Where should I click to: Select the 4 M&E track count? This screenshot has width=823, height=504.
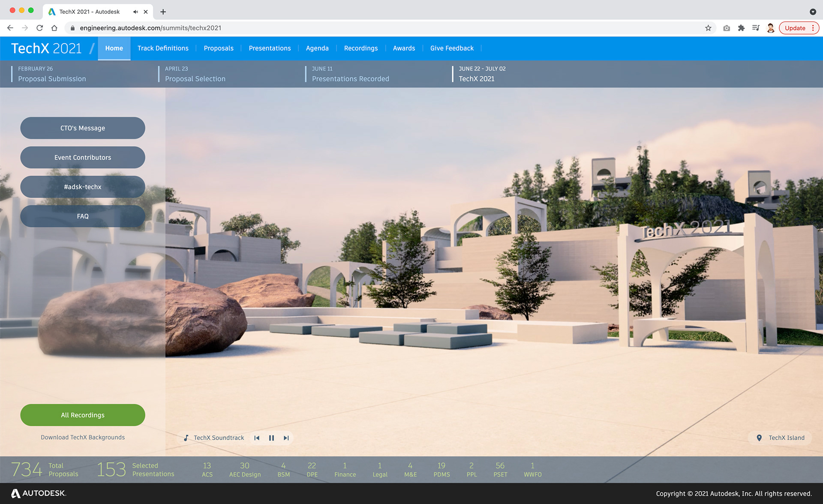point(410,470)
